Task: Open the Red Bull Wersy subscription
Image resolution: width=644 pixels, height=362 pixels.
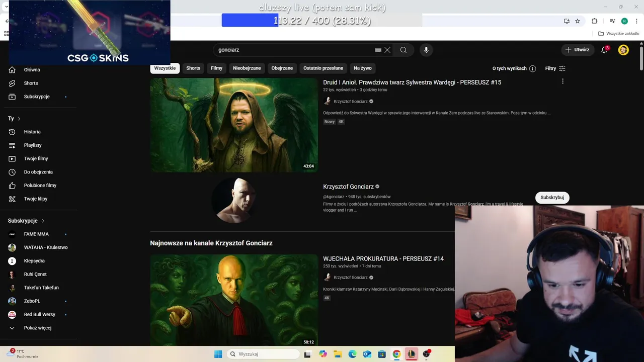Action: 40,315
